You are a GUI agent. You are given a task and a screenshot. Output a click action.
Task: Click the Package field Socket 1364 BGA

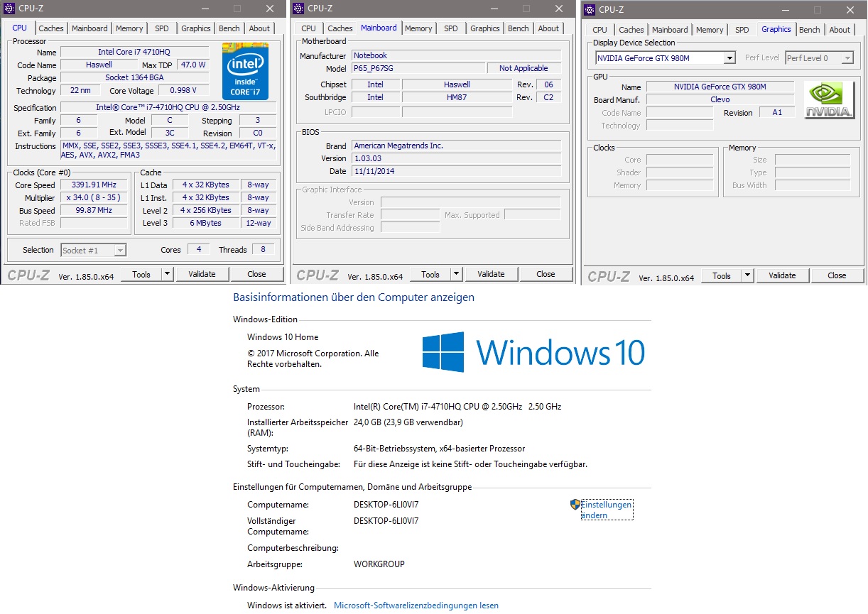134,77
